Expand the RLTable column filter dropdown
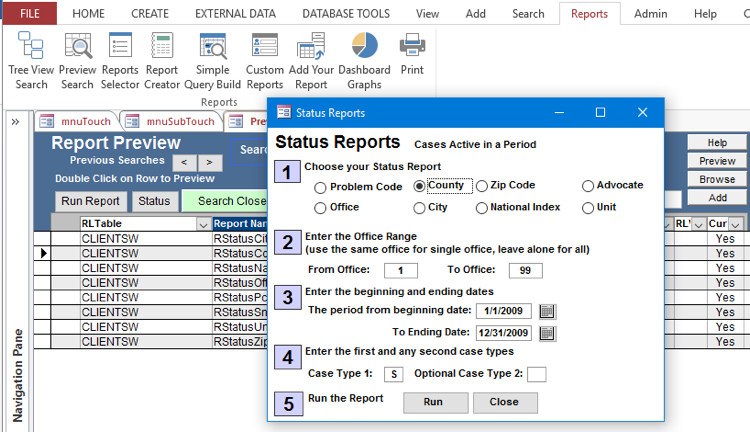 click(203, 225)
